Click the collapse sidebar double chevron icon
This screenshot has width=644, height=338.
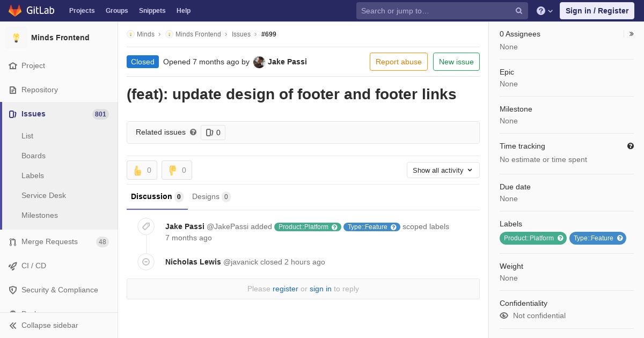13,326
